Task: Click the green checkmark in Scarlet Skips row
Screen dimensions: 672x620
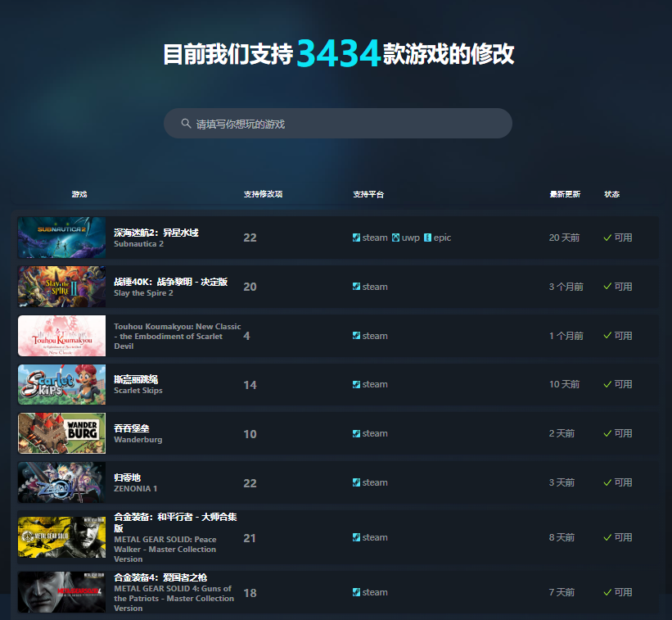Action: (x=607, y=385)
